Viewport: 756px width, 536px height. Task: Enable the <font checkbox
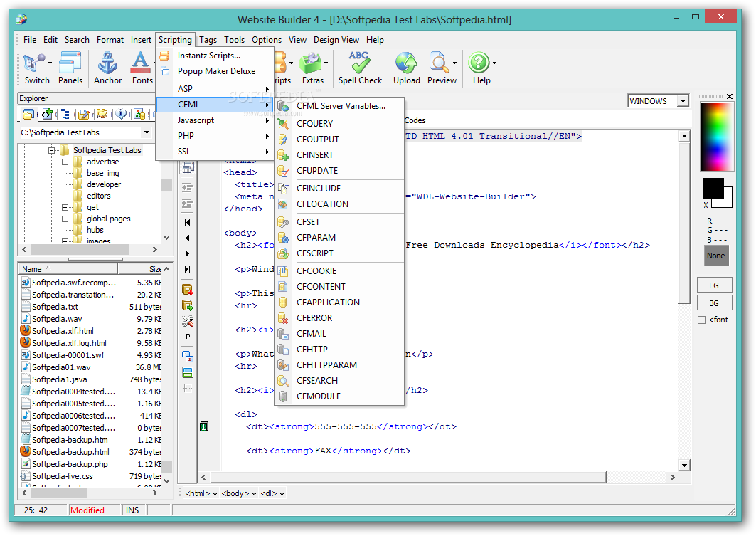(701, 320)
